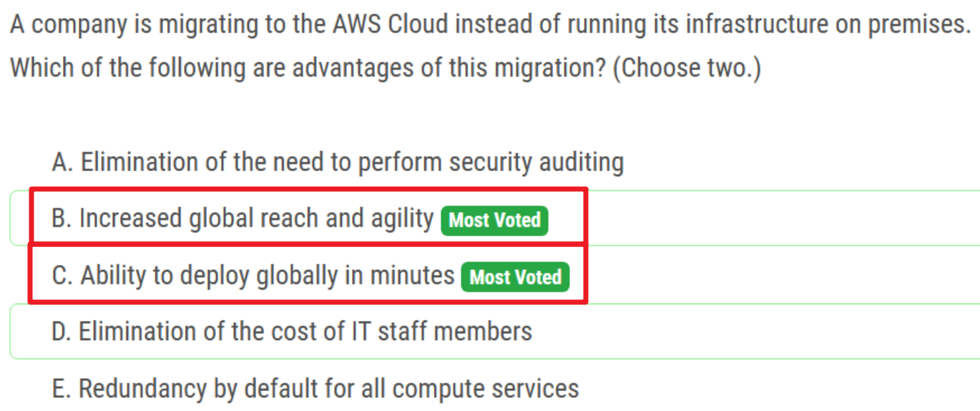
Task: Click the "A." letter label
Action: click(62, 163)
